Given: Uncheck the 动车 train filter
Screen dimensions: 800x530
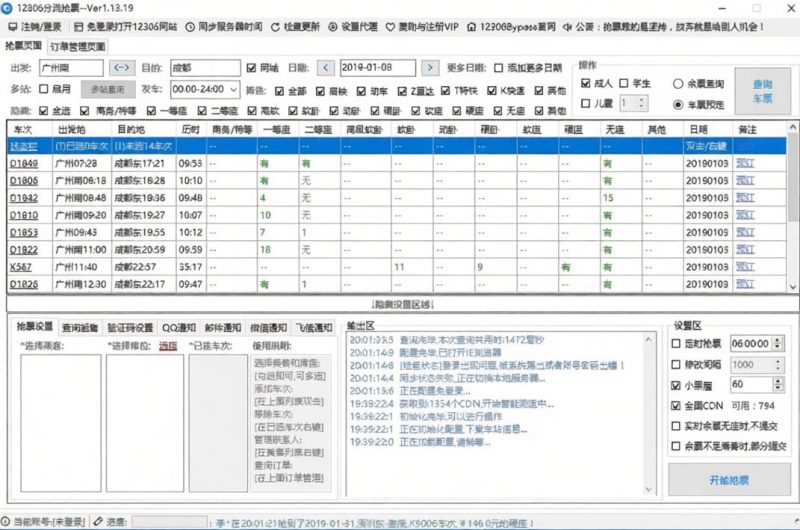Looking at the screenshot, I should click(361, 91).
